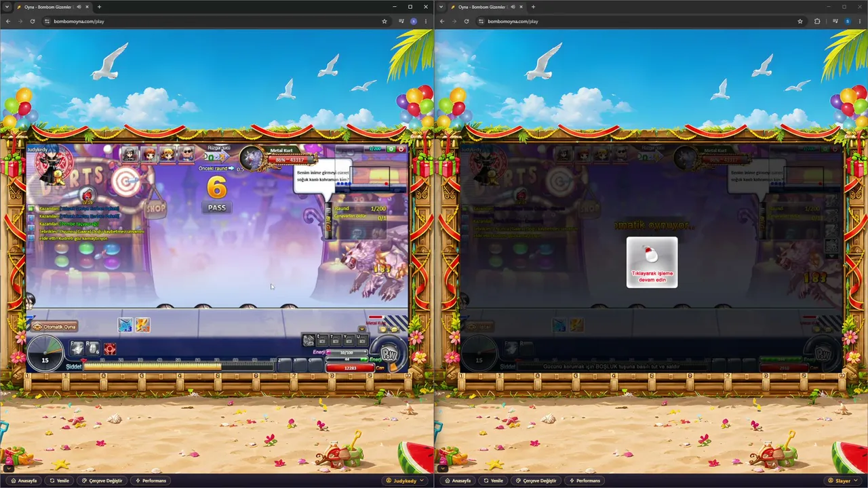
Task: Click Anasayfa in the right window
Action: [x=458, y=481]
